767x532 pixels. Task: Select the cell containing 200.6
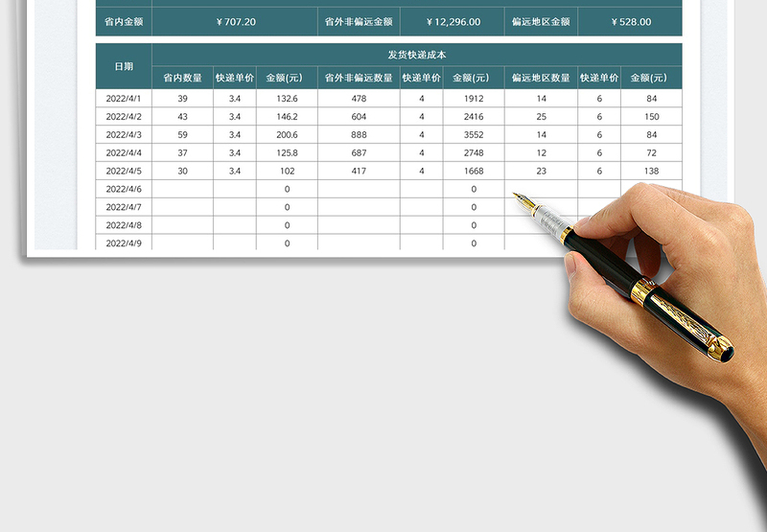click(x=287, y=134)
